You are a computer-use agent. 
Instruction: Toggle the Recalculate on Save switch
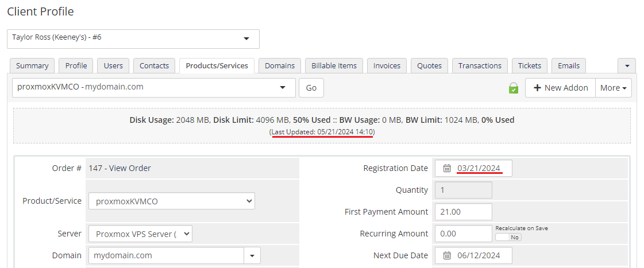pyautogui.click(x=508, y=237)
